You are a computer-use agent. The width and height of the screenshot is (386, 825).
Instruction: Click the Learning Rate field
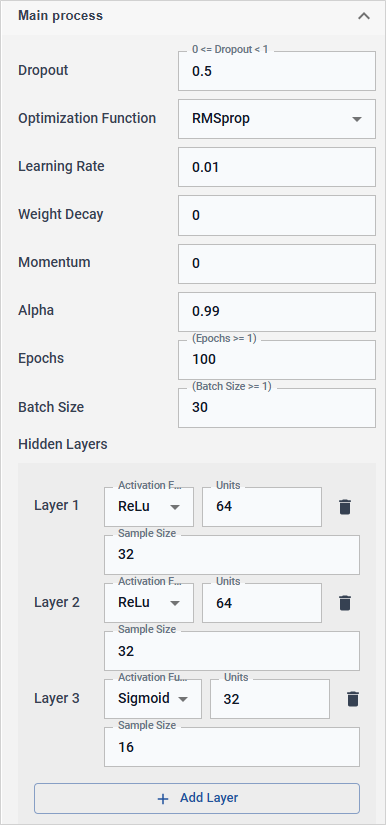(x=277, y=167)
